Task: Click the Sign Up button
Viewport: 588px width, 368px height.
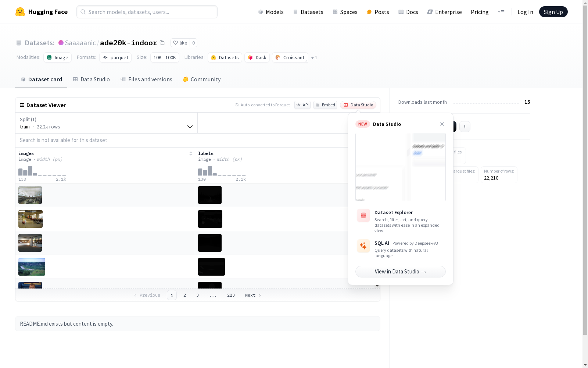Action: coord(553,12)
